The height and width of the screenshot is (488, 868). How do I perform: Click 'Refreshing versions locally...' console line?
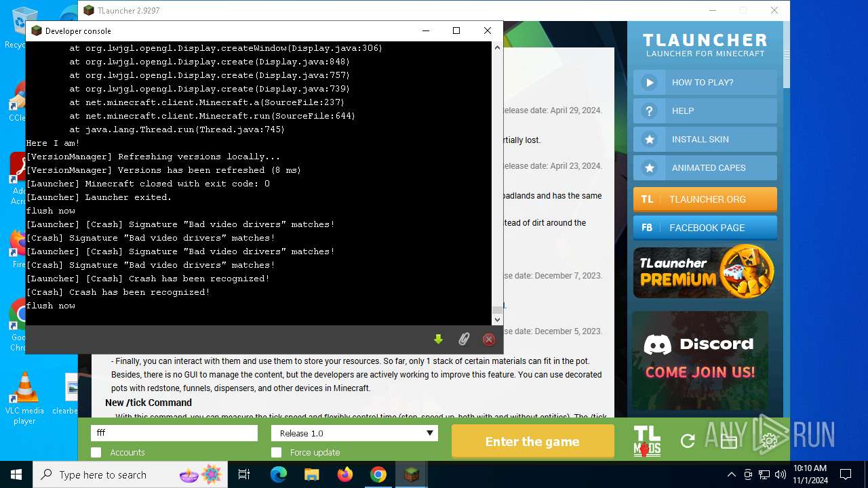(x=153, y=157)
